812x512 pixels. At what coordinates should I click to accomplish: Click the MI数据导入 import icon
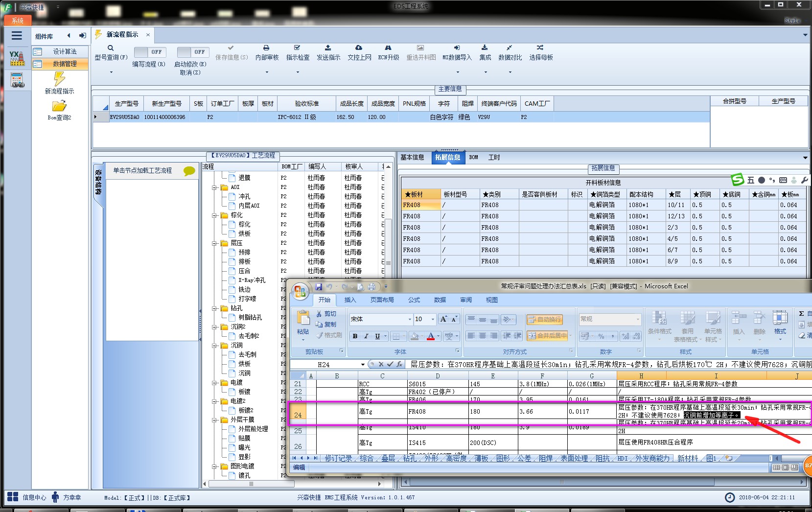(457, 48)
